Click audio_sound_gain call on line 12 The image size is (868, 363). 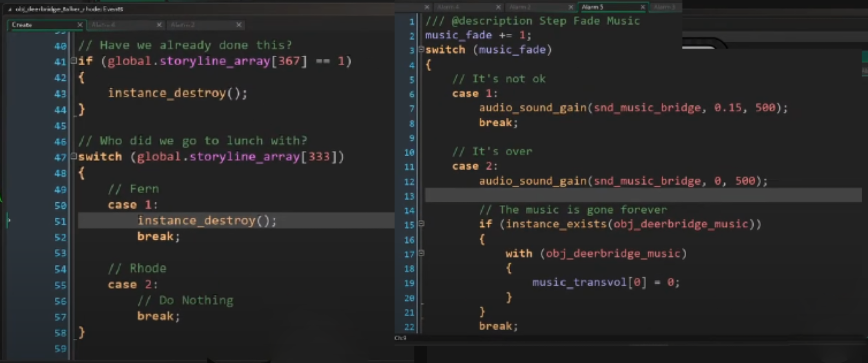(x=623, y=181)
